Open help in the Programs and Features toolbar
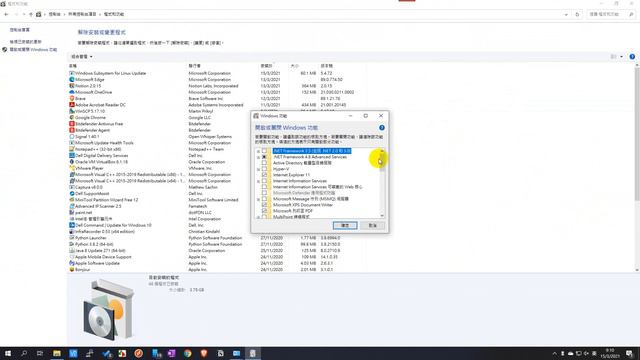 (x=632, y=57)
